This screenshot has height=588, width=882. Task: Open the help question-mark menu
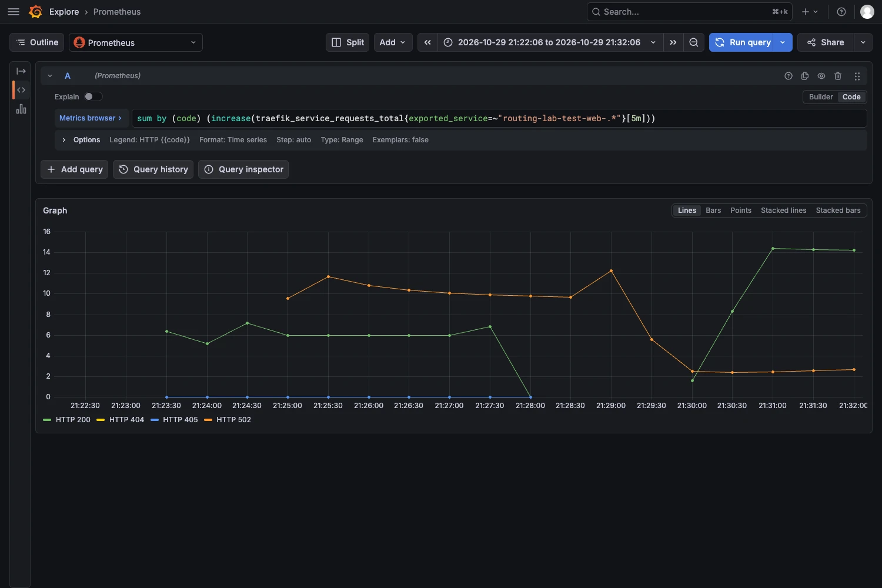coord(841,12)
